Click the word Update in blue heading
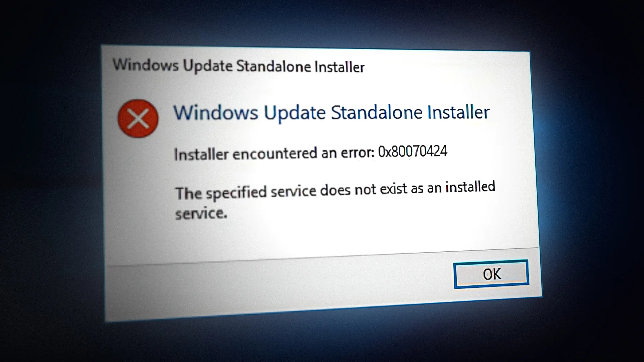 coord(294,113)
